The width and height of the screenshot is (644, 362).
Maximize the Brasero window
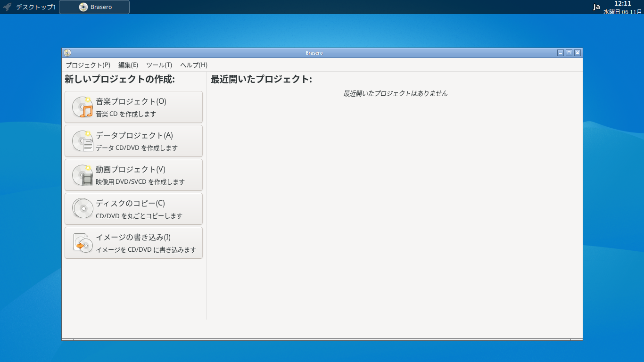569,53
